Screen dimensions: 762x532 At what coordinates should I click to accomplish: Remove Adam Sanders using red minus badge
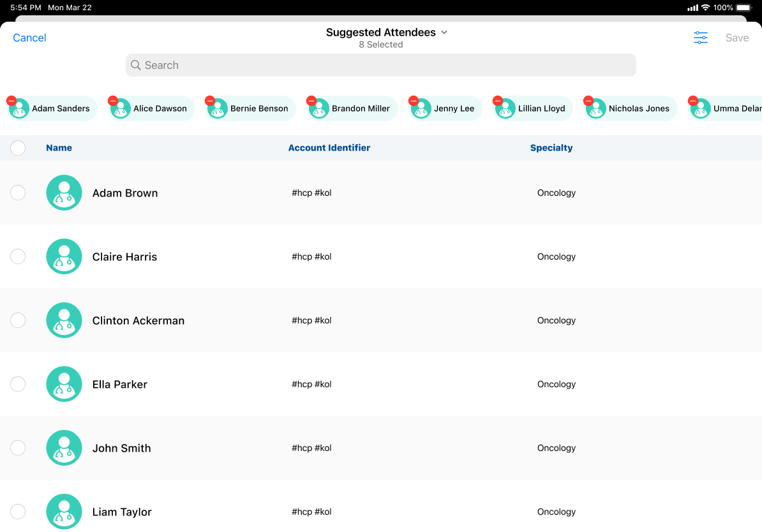click(11, 101)
